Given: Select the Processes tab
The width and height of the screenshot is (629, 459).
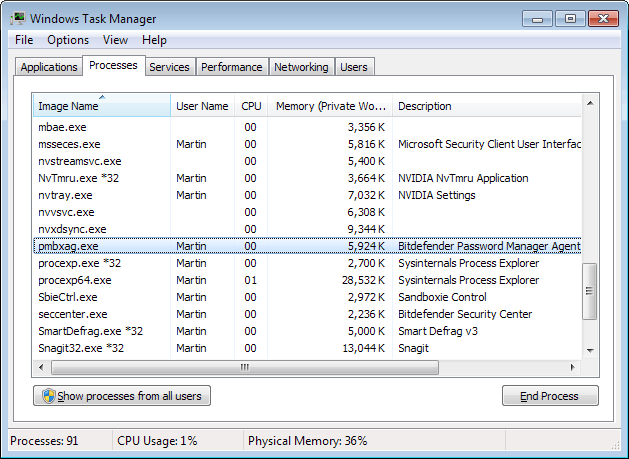Looking at the screenshot, I should point(114,65).
